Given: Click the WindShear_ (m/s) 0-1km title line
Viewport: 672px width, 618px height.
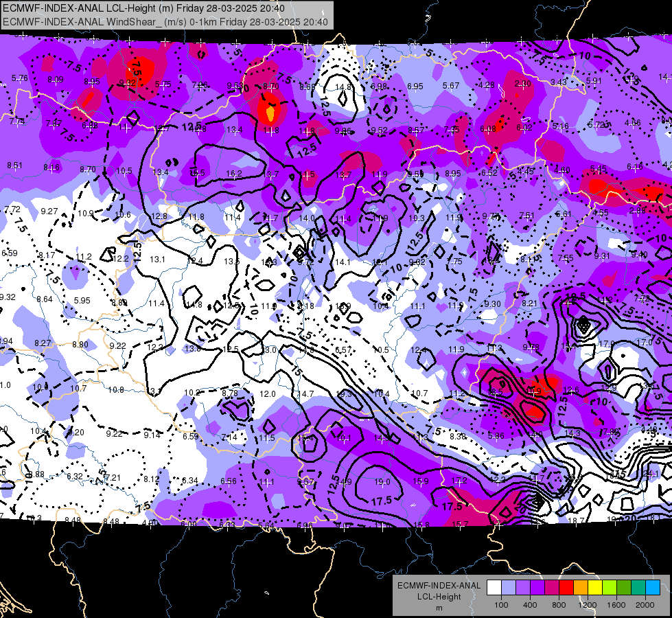Looking at the screenshot, I should (165, 22).
